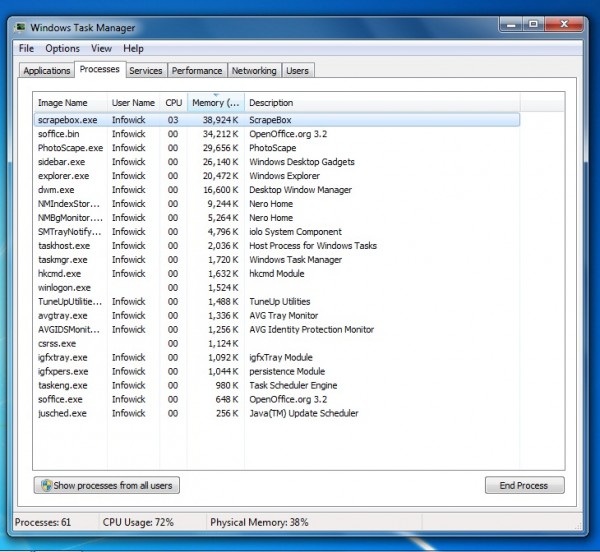Open the View menu
This screenshot has width=600, height=552.
(x=101, y=49)
